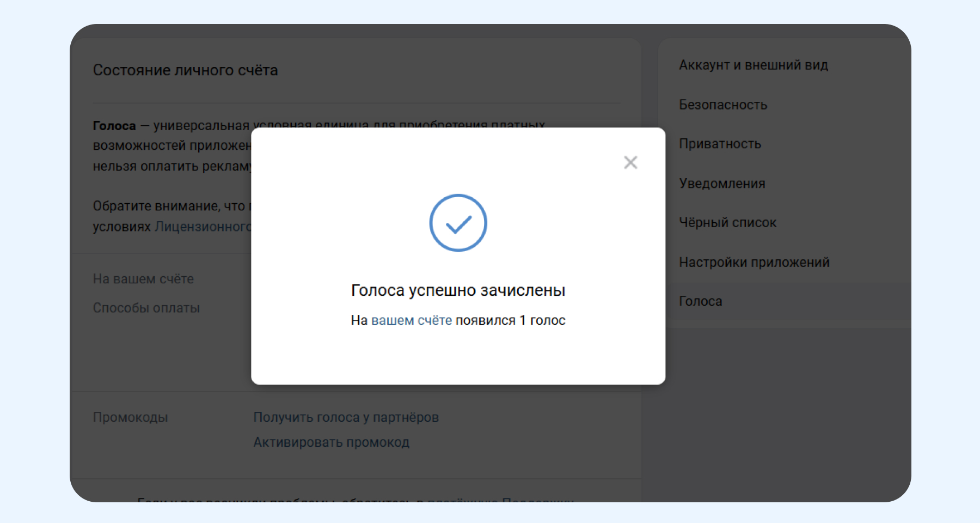Select 'Приватность' in the settings sidebar

[720, 144]
